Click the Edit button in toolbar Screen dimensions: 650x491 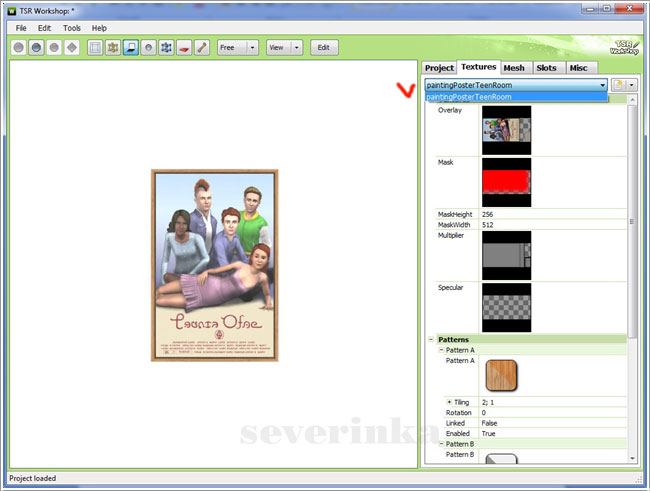click(325, 47)
